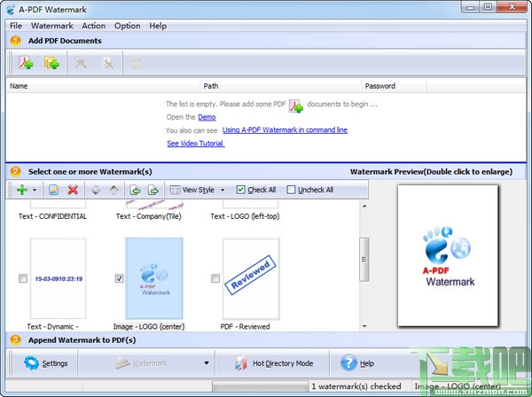Viewport: 532px width, 397px height.
Task: Maximize the A-PDF Watermark window
Action: 488,7
